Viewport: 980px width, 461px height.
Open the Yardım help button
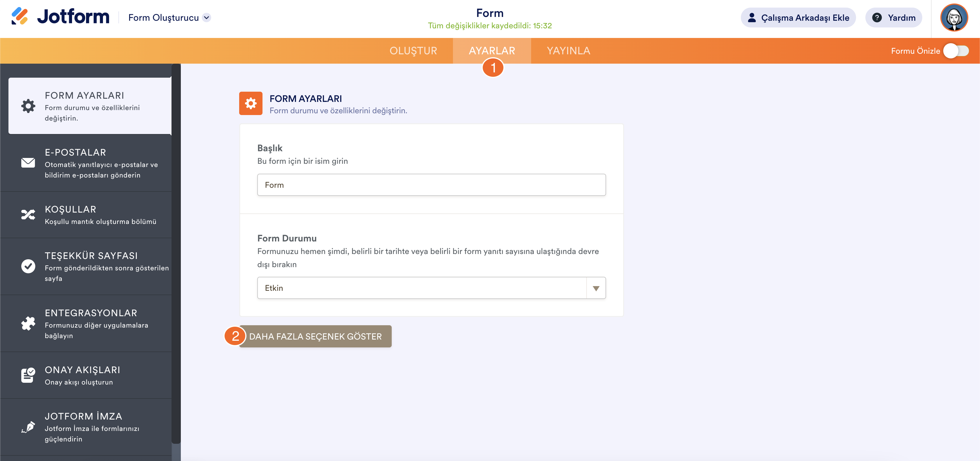(x=894, y=18)
